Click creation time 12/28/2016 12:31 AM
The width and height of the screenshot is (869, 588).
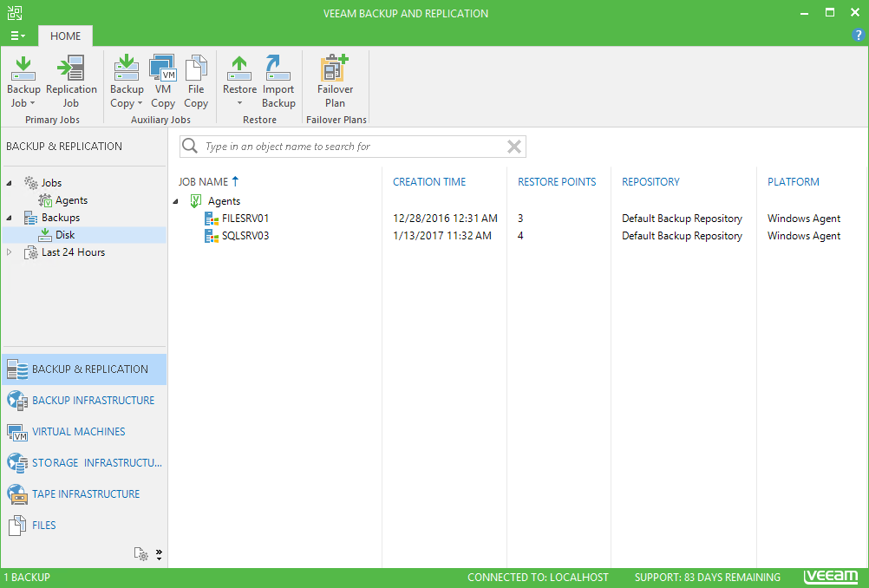coord(445,219)
